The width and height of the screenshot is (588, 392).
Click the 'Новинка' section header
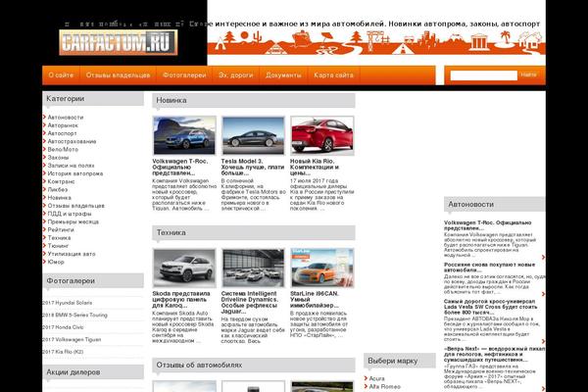coord(254,101)
